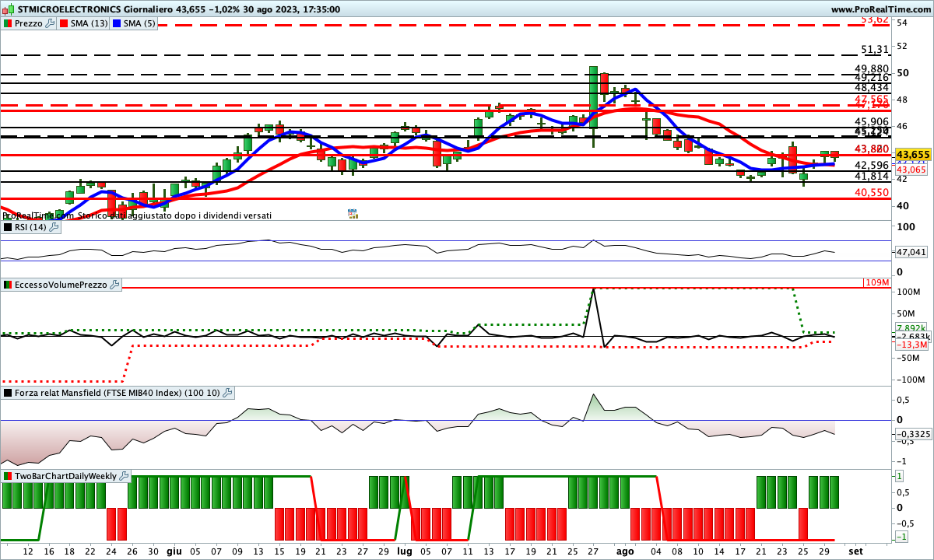Image resolution: width=934 pixels, height=560 pixels.
Task: Select the SMA (5) legend label
Action: pyautogui.click(x=139, y=23)
